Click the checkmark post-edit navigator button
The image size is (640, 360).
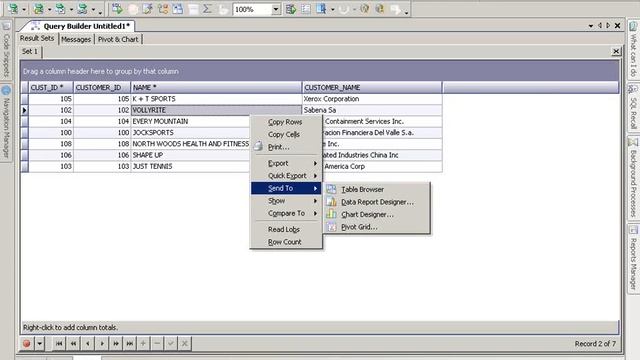pos(171,344)
